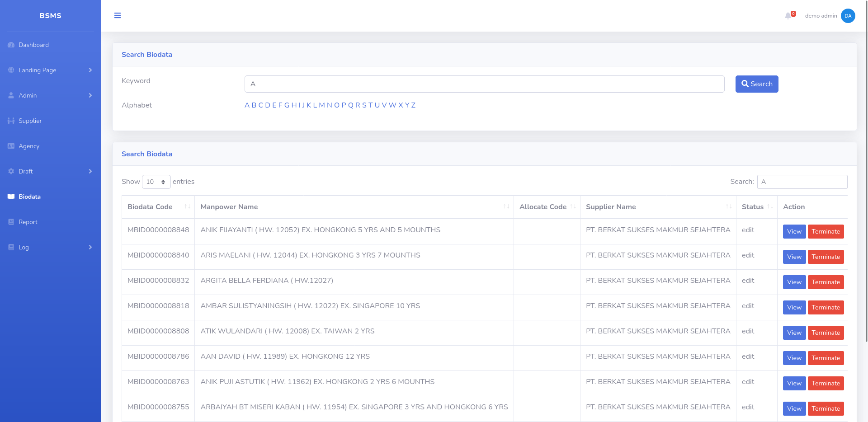Terminate ANIK FIJAYANTI record
The image size is (868, 422).
[x=826, y=231]
